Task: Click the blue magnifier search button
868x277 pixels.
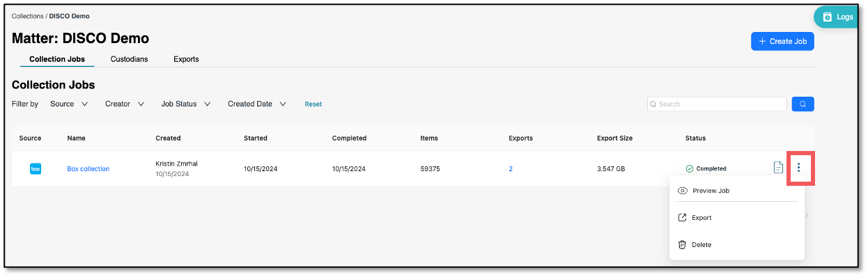Action: tap(803, 104)
